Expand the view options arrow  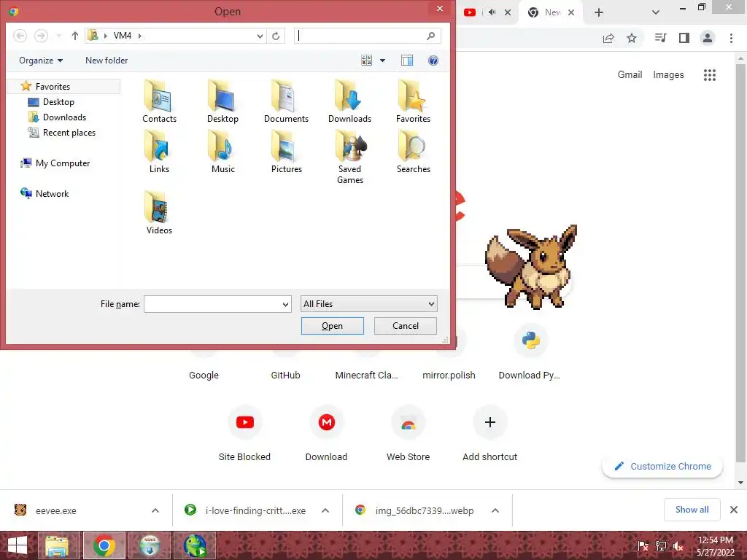pos(382,61)
